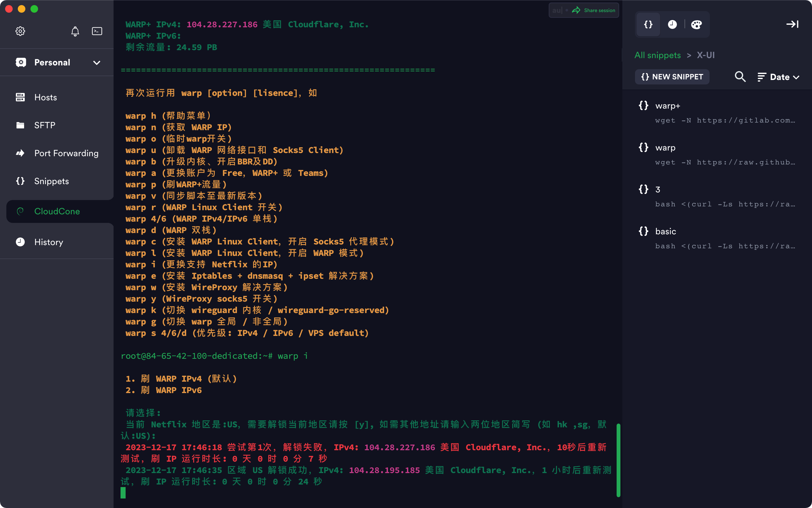The width and height of the screenshot is (812, 508).
Task: Click the Port Forwarding arrow icon
Action: (20, 153)
